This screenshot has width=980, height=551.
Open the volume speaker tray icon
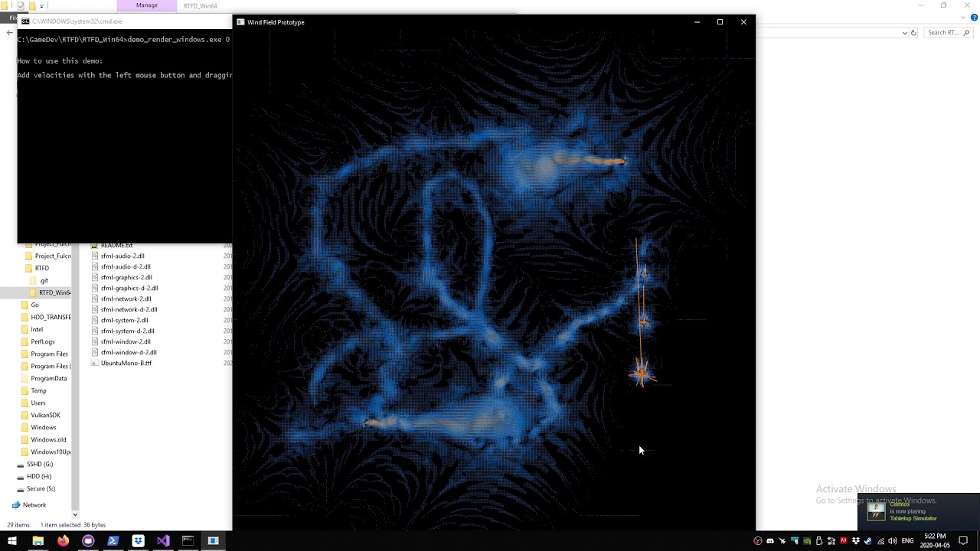pyautogui.click(x=893, y=541)
